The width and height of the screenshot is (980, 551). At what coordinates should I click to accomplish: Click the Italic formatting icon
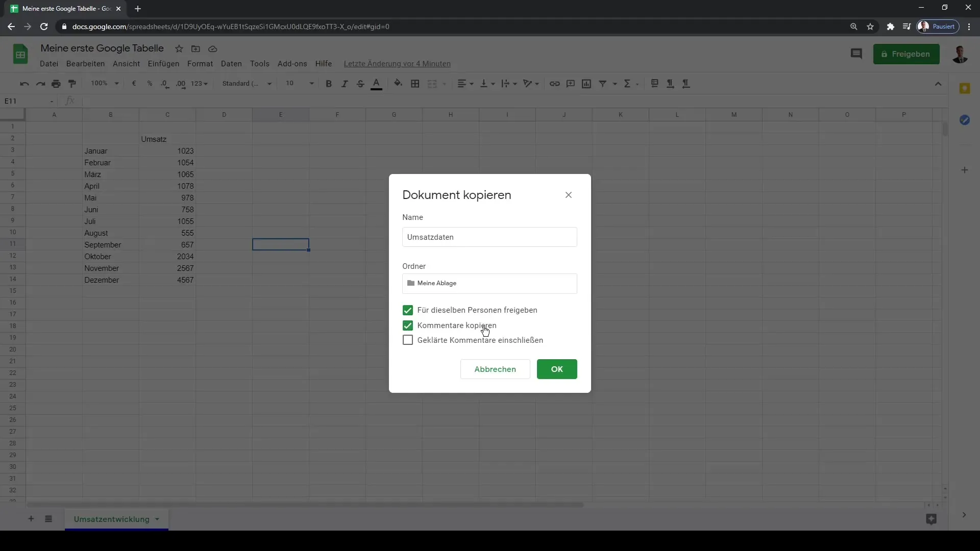point(344,84)
